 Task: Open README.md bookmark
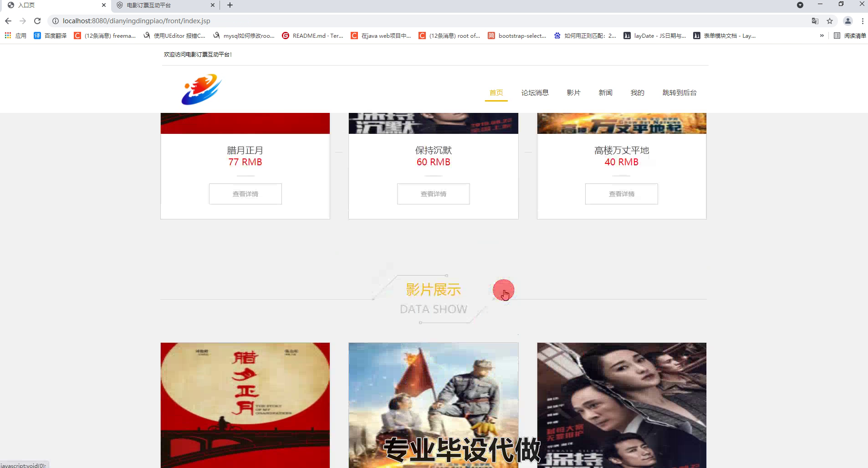pos(313,36)
